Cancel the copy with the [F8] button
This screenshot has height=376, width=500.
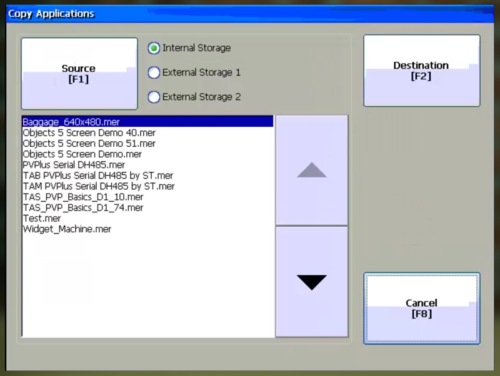[x=422, y=308]
